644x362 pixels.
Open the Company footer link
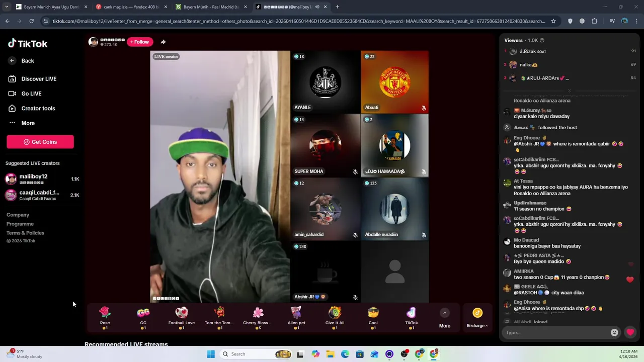click(x=18, y=215)
